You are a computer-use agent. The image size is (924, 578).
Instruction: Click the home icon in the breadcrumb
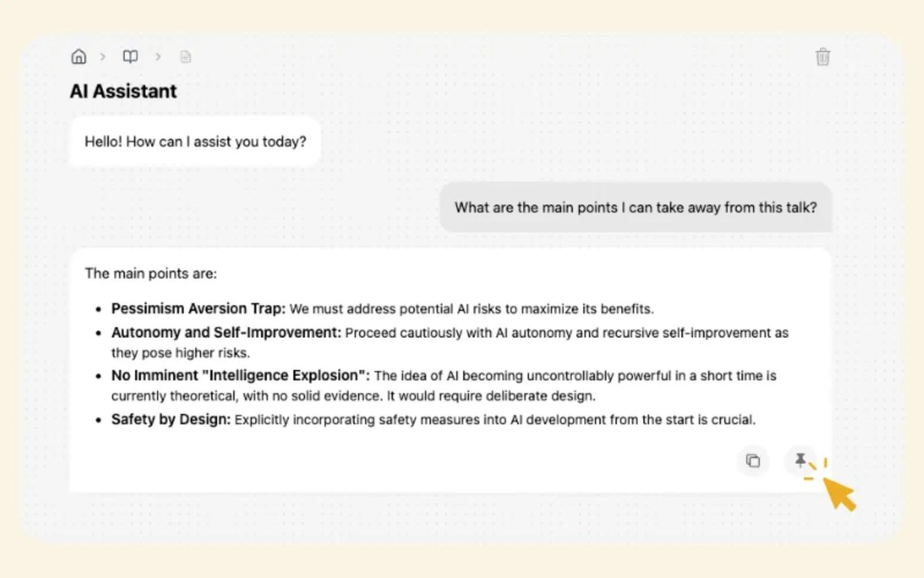[79, 56]
